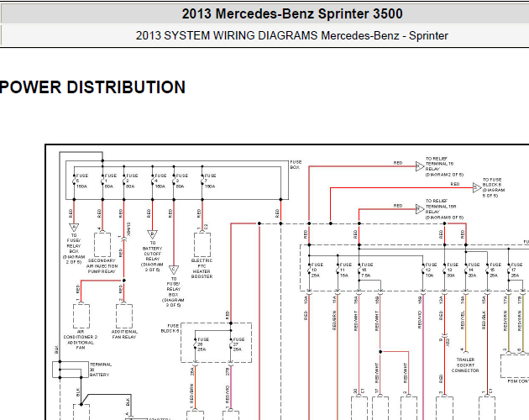
Task: Click the arrow beside 'TO RELIEF TERMINAL 15 RELAY'
Action: coord(420,166)
